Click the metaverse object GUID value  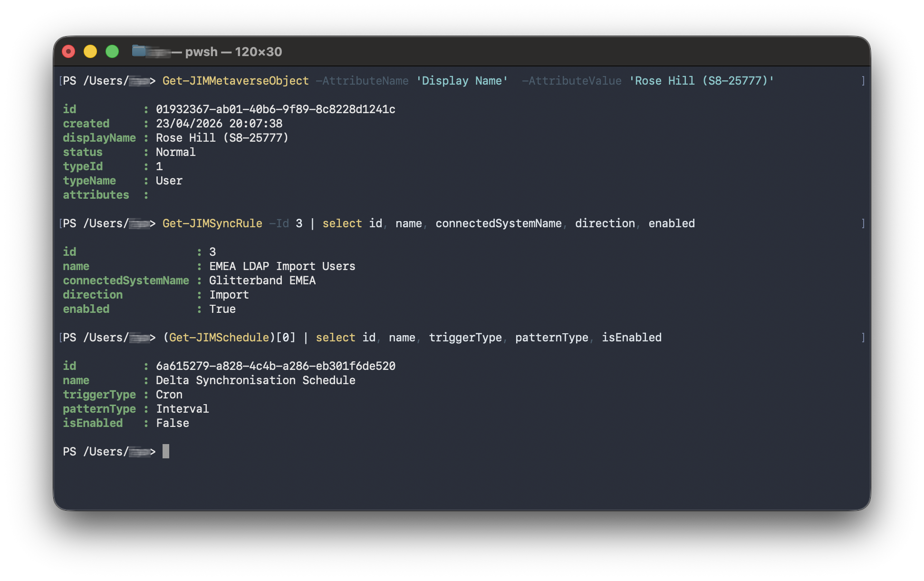click(275, 109)
